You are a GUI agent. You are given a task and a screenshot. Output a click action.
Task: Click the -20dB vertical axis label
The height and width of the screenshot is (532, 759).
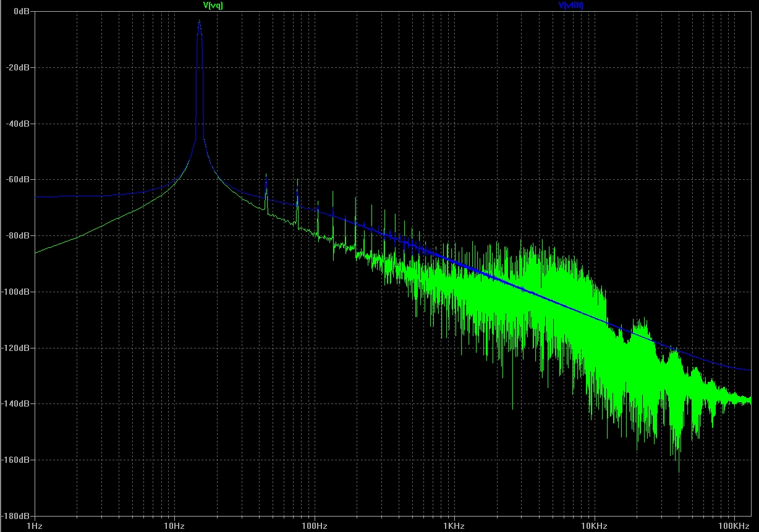pyautogui.click(x=18, y=67)
